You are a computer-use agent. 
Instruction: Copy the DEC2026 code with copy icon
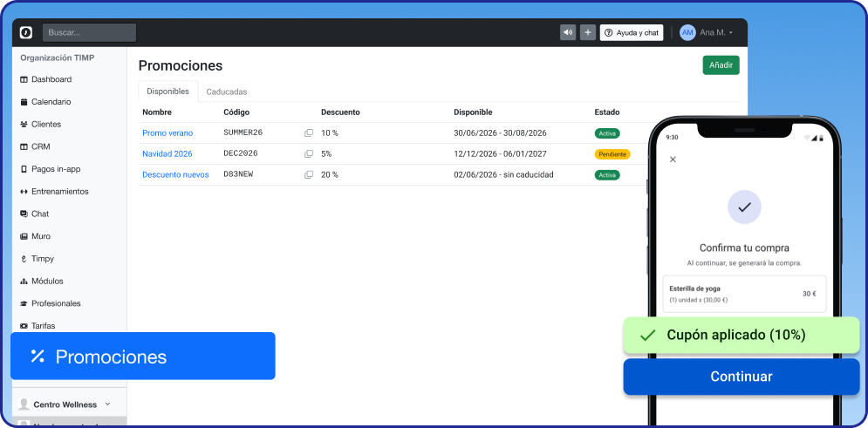coord(308,153)
